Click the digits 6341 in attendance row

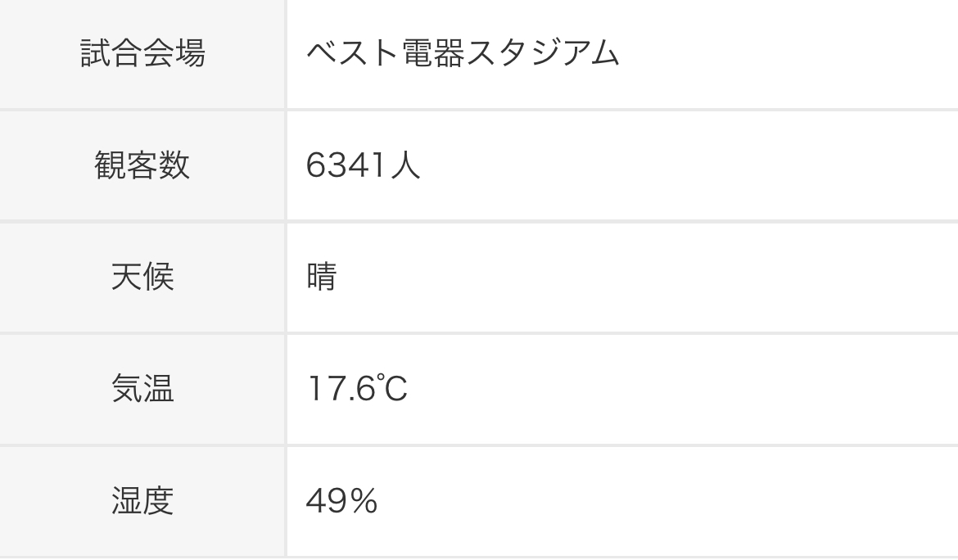pyautogui.click(x=346, y=165)
